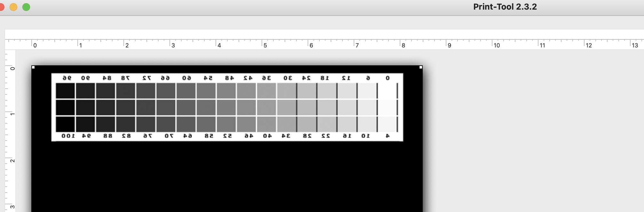Click the top-left selection handle of the image
The height and width of the screenshot is (212, 644).
(x=33, y=67)
